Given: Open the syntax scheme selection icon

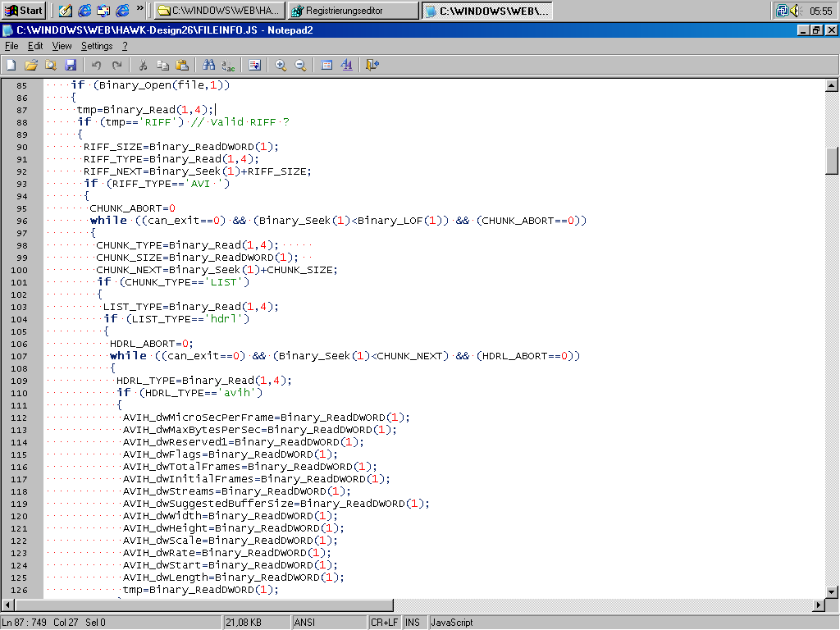Looking at the screenshot, I should [326, 66].
